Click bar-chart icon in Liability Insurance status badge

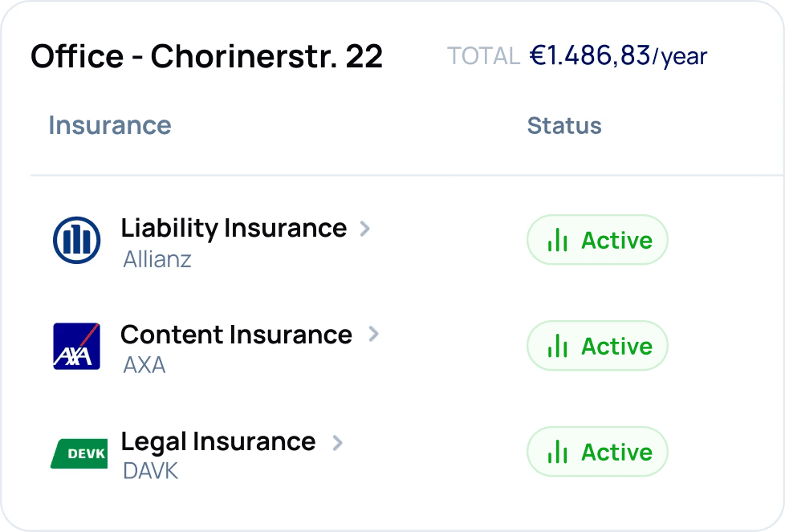557,240
